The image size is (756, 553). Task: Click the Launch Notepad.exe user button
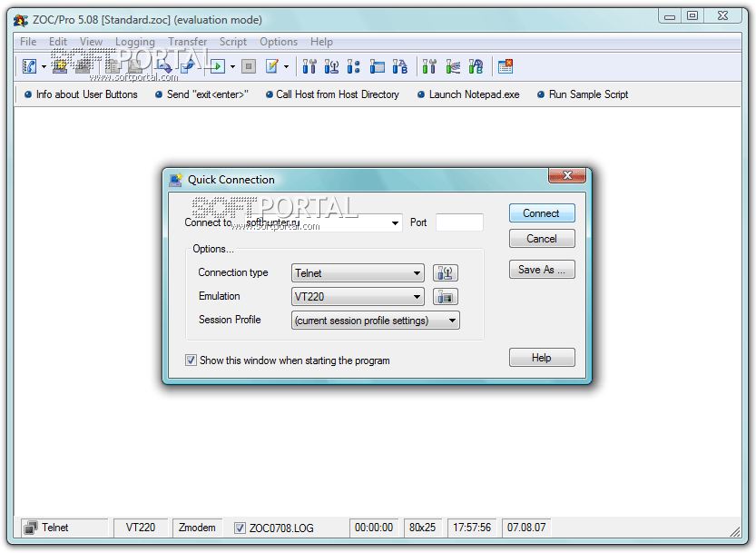[468, 94]
